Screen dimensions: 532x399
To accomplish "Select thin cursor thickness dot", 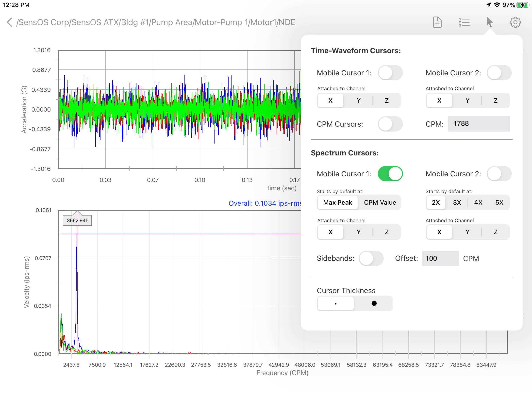I will pos(336,303).
